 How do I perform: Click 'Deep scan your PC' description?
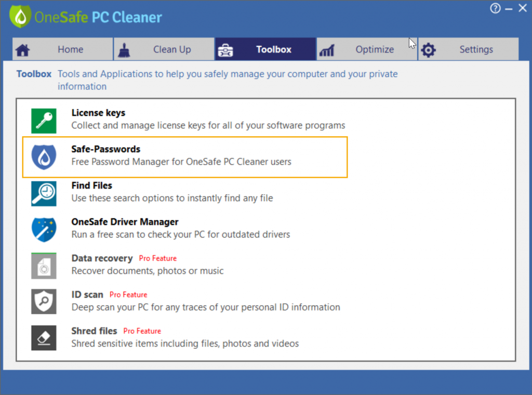206,307
